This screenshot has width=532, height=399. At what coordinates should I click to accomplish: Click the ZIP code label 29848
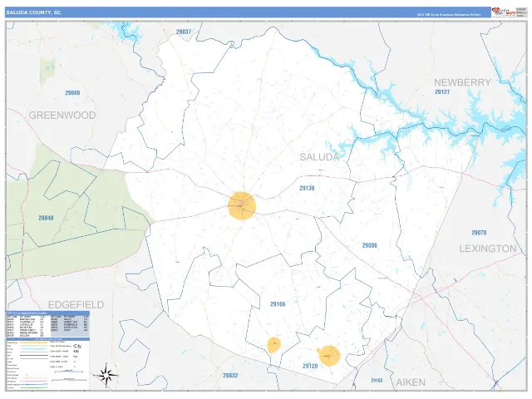coord(46,218)
